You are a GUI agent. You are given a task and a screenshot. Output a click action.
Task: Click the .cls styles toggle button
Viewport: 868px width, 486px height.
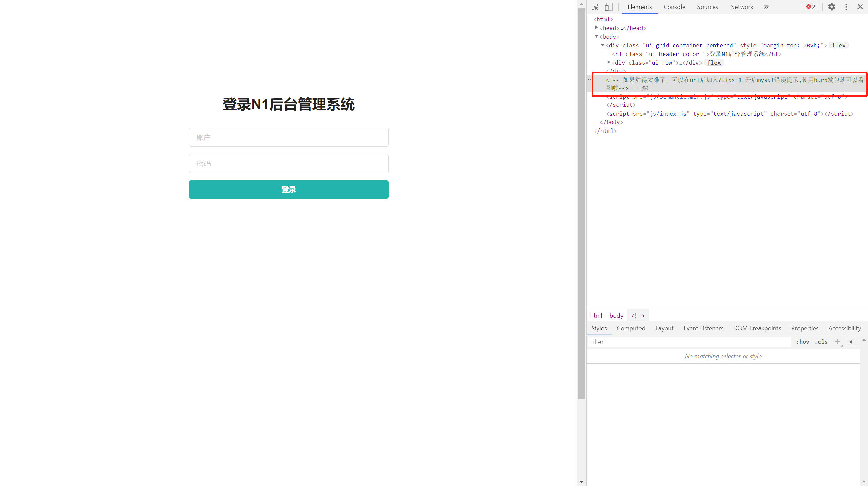tap(822, 341)
